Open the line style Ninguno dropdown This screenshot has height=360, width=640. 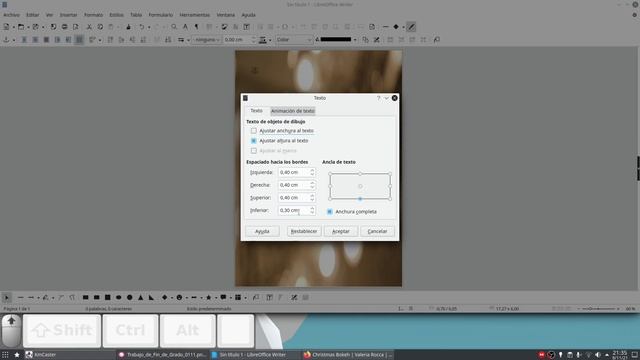(x=207, y=40)
